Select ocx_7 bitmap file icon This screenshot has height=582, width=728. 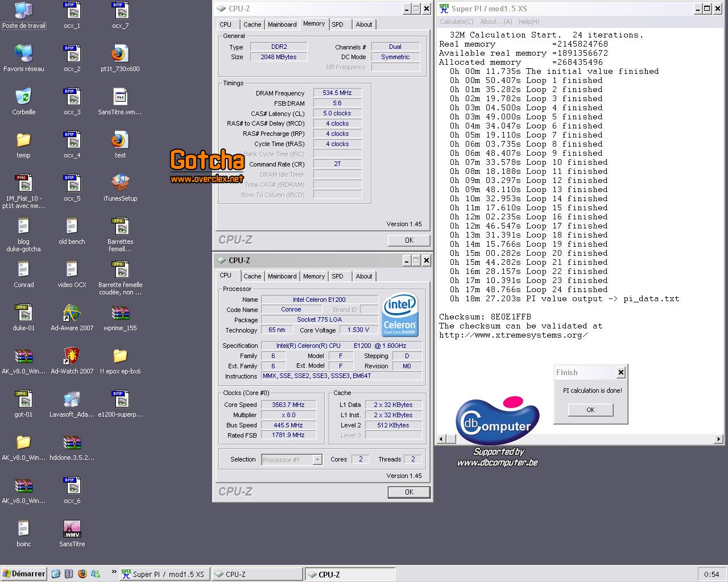[x=120, y=15]
